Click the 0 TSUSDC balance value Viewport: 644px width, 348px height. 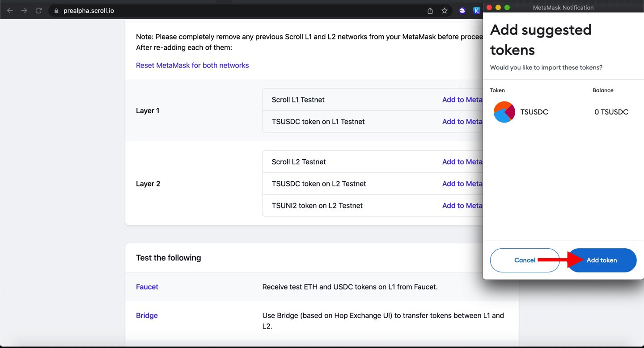[611, 112]
